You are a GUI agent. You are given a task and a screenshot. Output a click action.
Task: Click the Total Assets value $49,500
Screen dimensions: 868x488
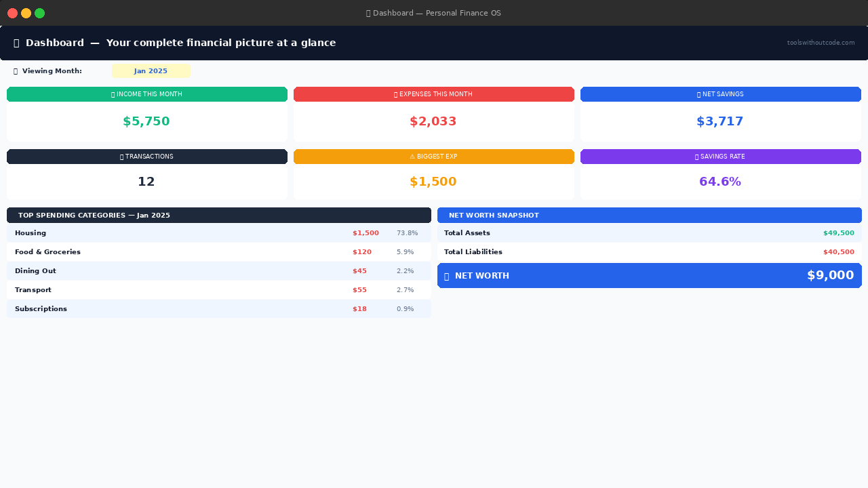(839, 233)
